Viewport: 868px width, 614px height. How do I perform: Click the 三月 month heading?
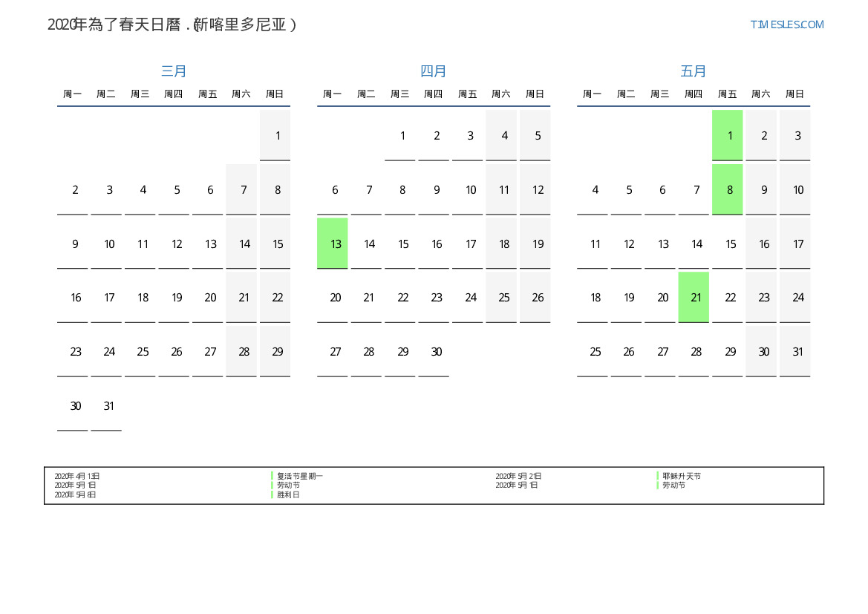point(174,71)
